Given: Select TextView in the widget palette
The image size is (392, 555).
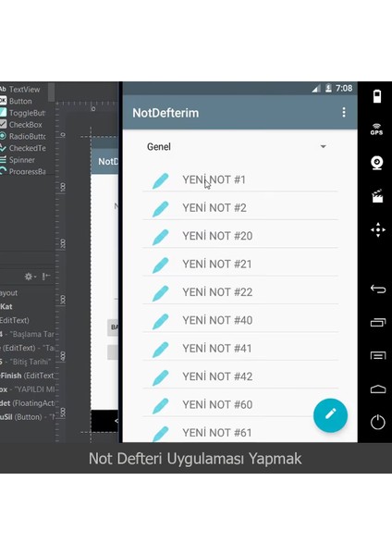Looking at the screenshot, I should [x=22, y=89].
